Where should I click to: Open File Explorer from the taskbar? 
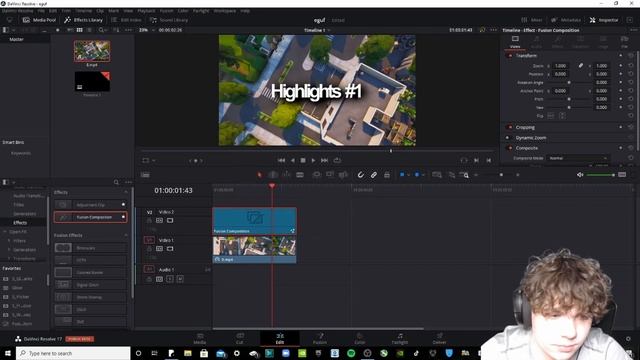pos(188,353)
